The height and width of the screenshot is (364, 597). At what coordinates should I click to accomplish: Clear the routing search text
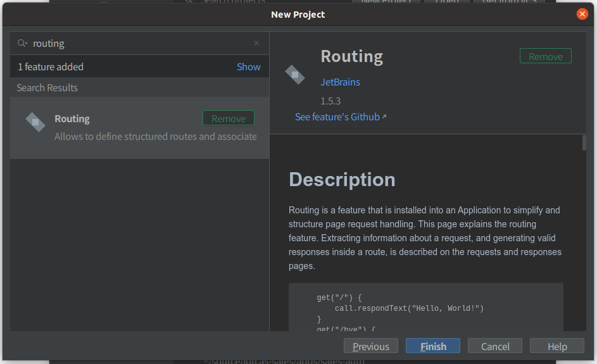256,43
